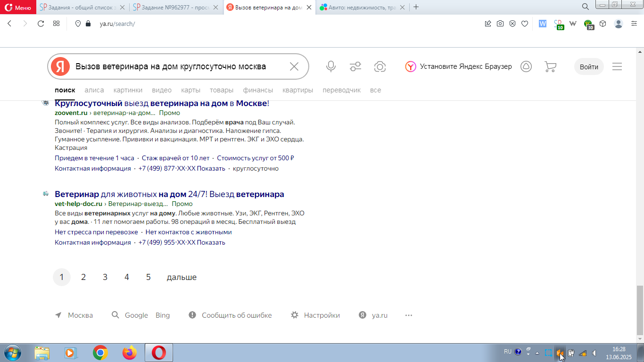This screenshot has height=362, width=644.
Task: Open the vet-help-doc.ru Ветеринар для животных result
Action: pyautogui.click(x=169, y=194)
